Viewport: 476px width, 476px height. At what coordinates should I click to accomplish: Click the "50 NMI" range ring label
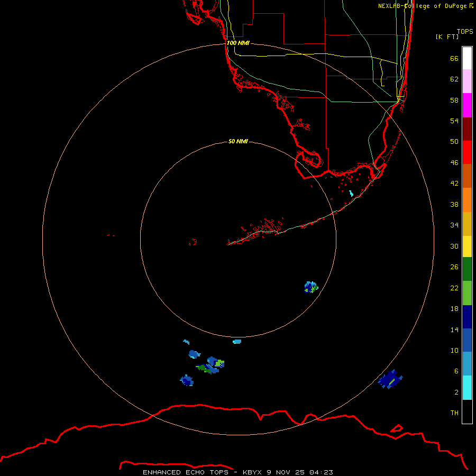pyautogui.click(x=238, y=141)
